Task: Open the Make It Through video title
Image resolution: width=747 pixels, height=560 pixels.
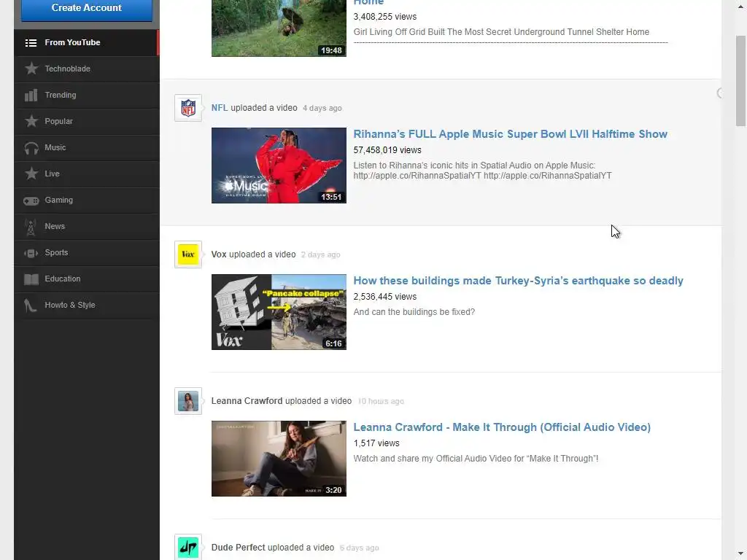Action: 502,427
